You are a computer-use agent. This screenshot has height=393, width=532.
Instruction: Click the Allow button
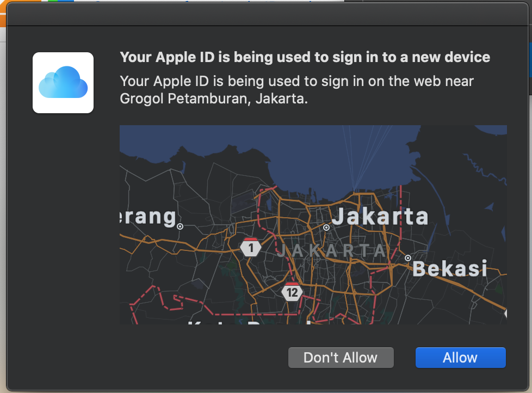(x=460, y=358)
